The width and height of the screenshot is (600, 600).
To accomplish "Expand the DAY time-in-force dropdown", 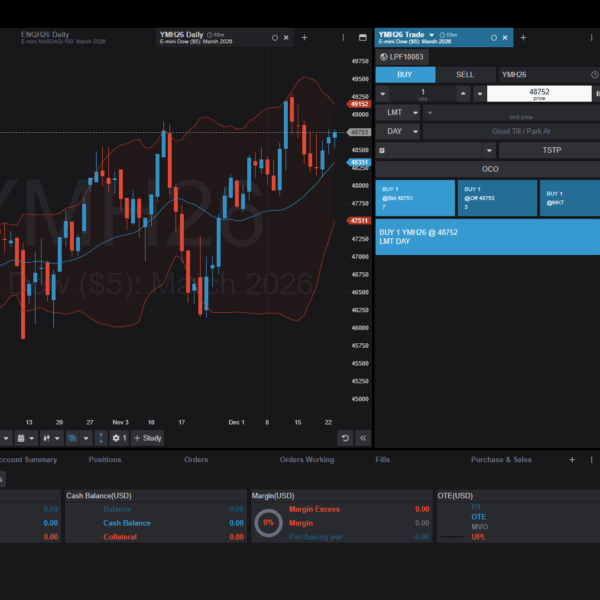I will [x=398, y=131].
